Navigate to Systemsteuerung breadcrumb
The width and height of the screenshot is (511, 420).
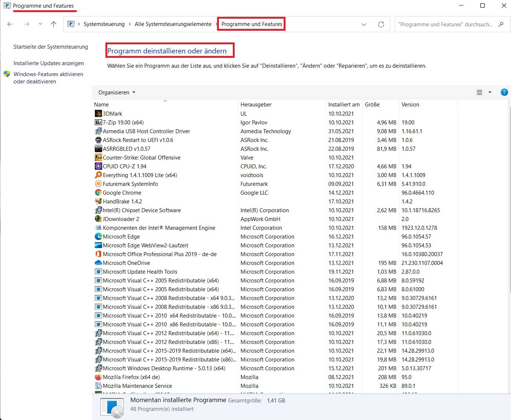coord(104,24)
